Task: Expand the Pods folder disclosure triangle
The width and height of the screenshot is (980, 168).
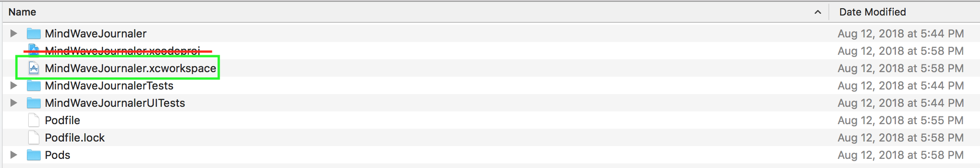Action: [14, 155]
